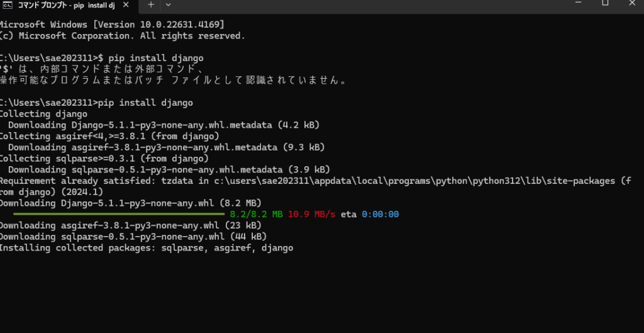The height and width of the screenshot is (333, 644).
Task: Click the "Requirement already satisfied: tzdata" line
Action: tap(316, 186)
